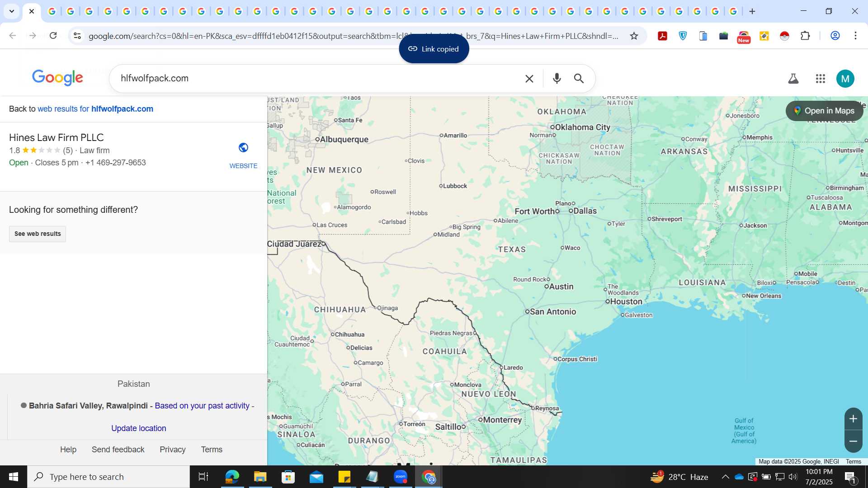Zoom in on the map
The height and width of the screenshot is (488, 868).
tap(853, 419)
